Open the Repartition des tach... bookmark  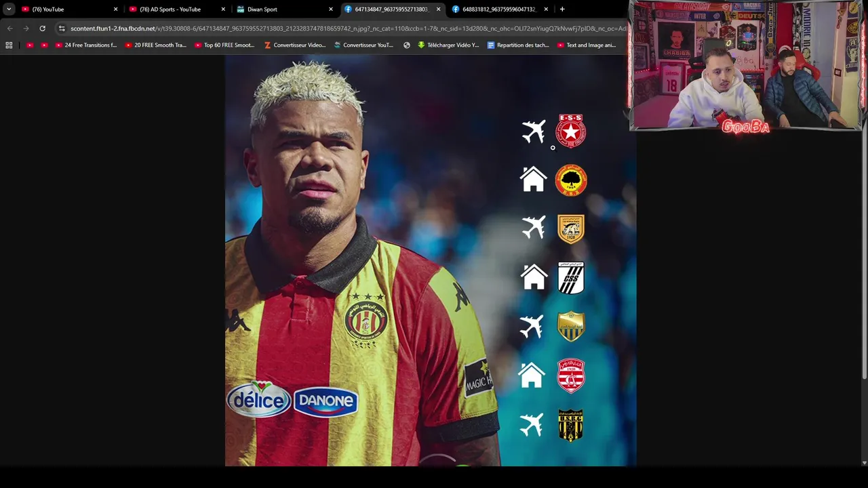tap(519, 45)
